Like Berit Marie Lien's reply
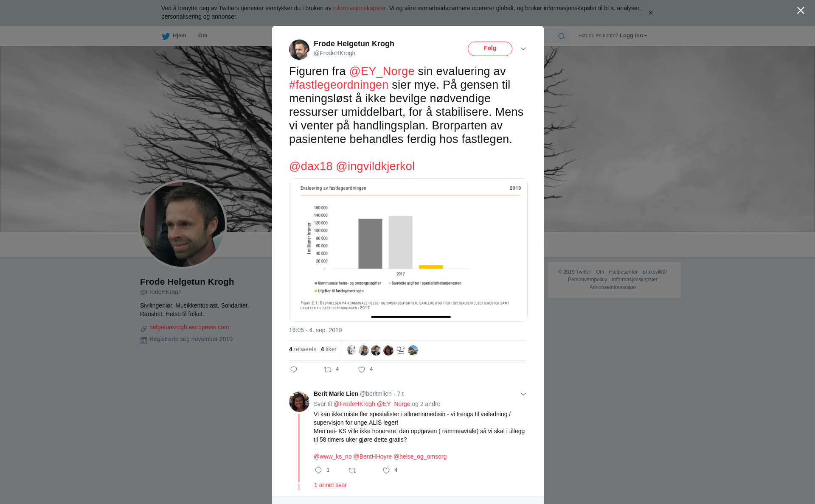Viewport: 815px width, 504px height. pos(386,470)
